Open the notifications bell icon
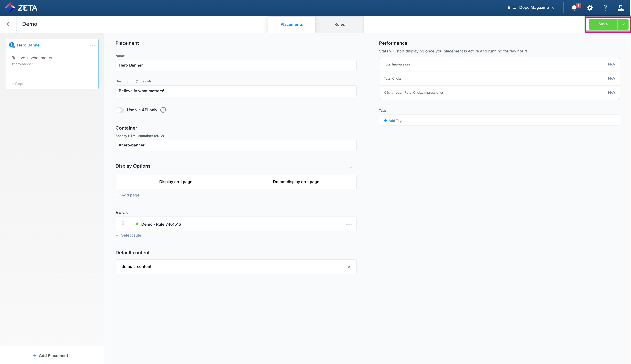Screen dimensions: 631x364 coord(574,8)
